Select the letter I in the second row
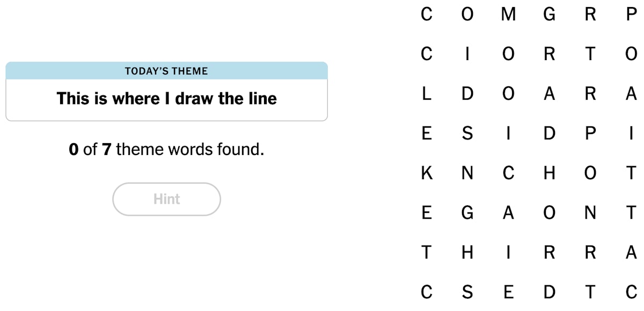Viewport: 644px width, 311px height. [467, 54]
